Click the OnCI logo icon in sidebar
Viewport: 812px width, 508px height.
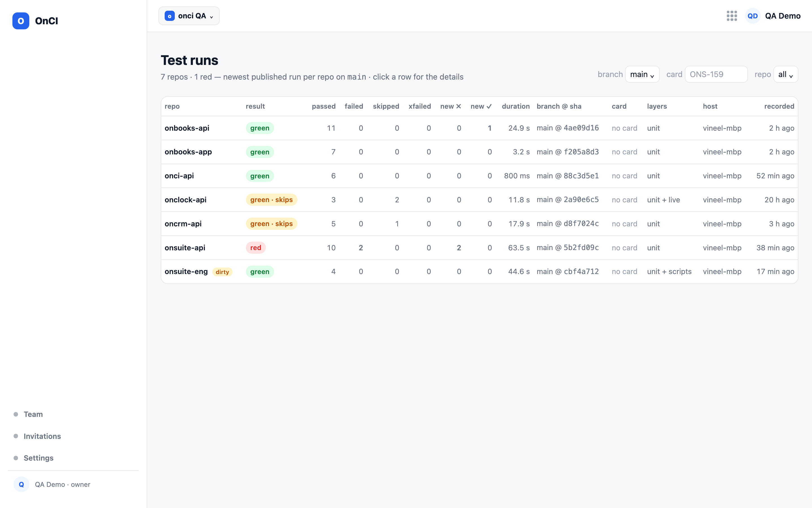tap(21, 21)
